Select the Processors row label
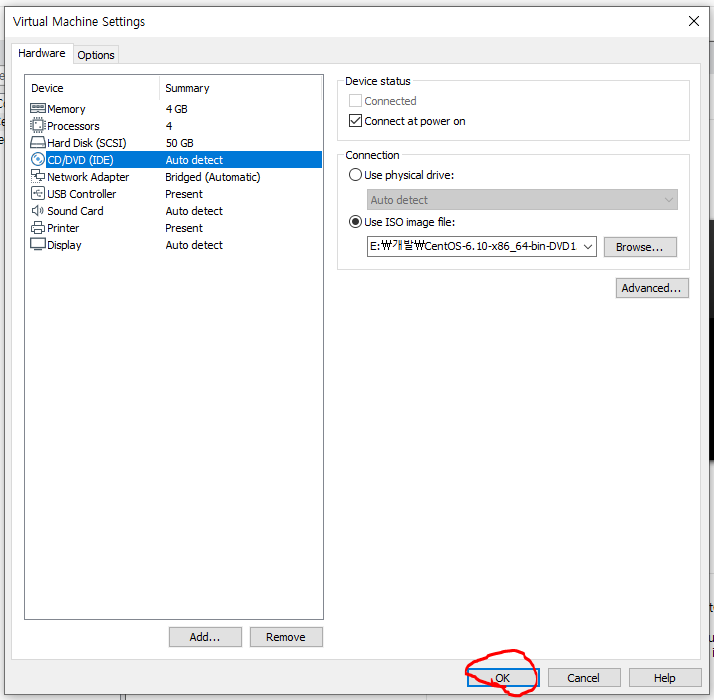Viewport: 714px width, 700px height. click(x=73, y=126)
